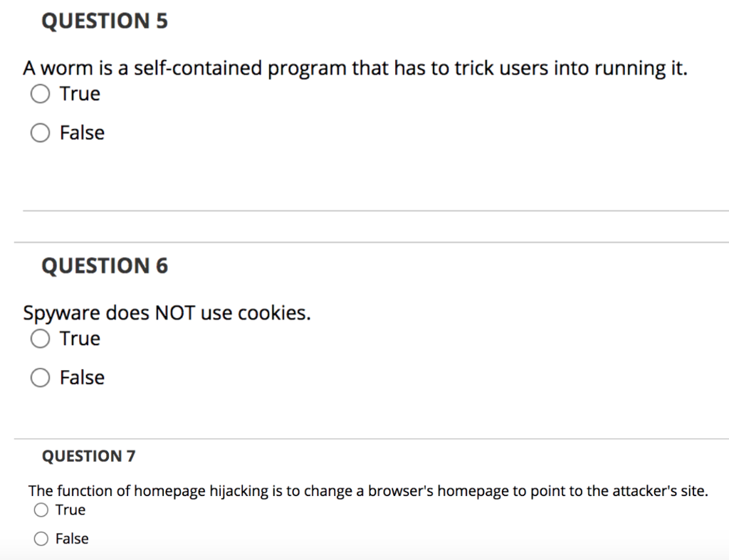
Task: Click the True label beside Question 7 radio
Action: tap(70, 509)
